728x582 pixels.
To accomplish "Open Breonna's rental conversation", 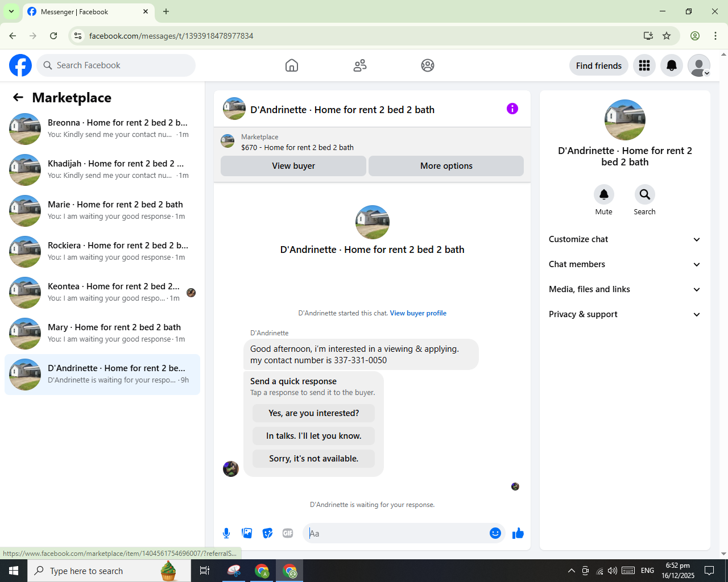I will point(102,129).
